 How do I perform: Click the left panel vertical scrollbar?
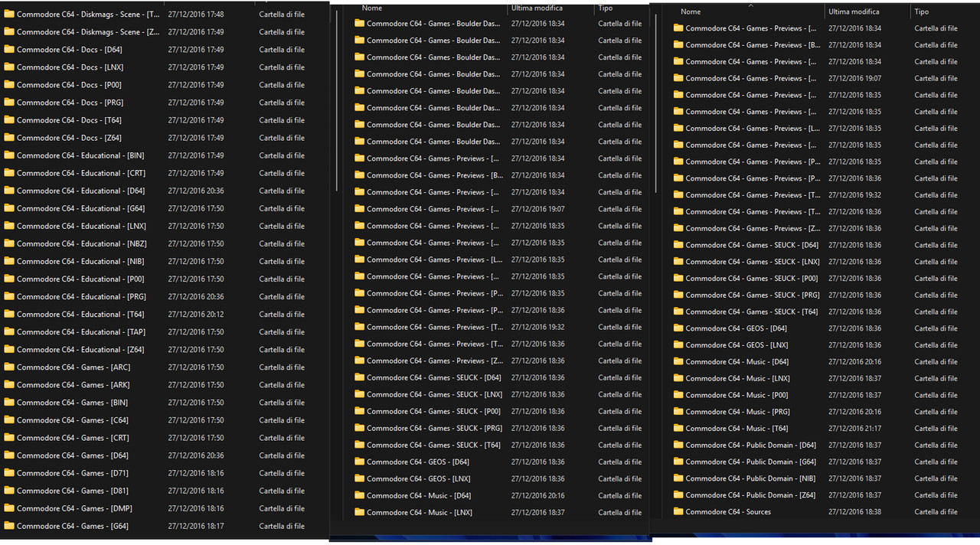336,100
